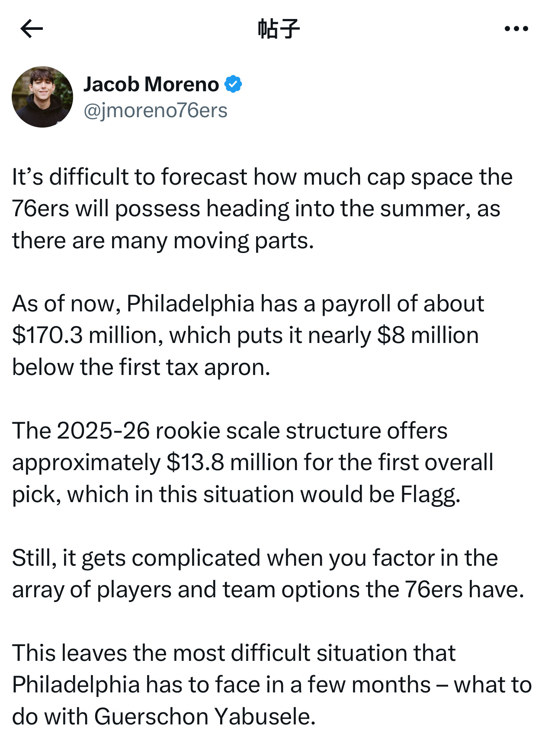Screen dimensions: 558x756
Task: Open Jacob Moreno's profile picture
Action: tap(42, 97)
